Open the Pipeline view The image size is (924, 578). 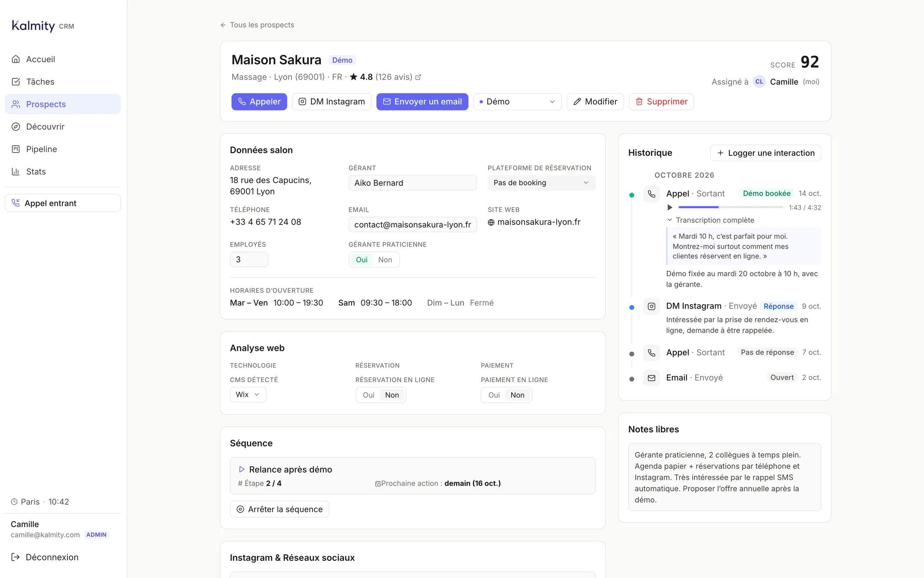tap(62, 149)
